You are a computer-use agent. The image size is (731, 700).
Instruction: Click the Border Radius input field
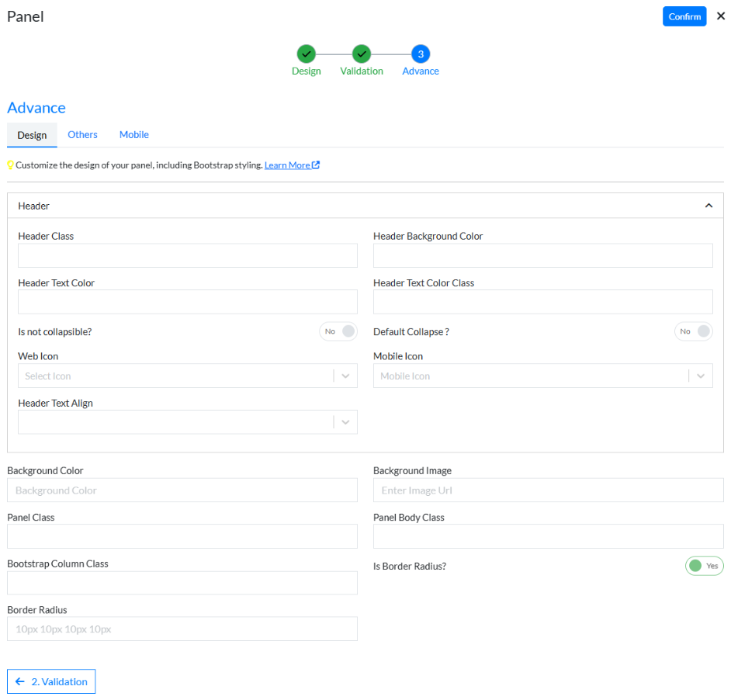182,629
